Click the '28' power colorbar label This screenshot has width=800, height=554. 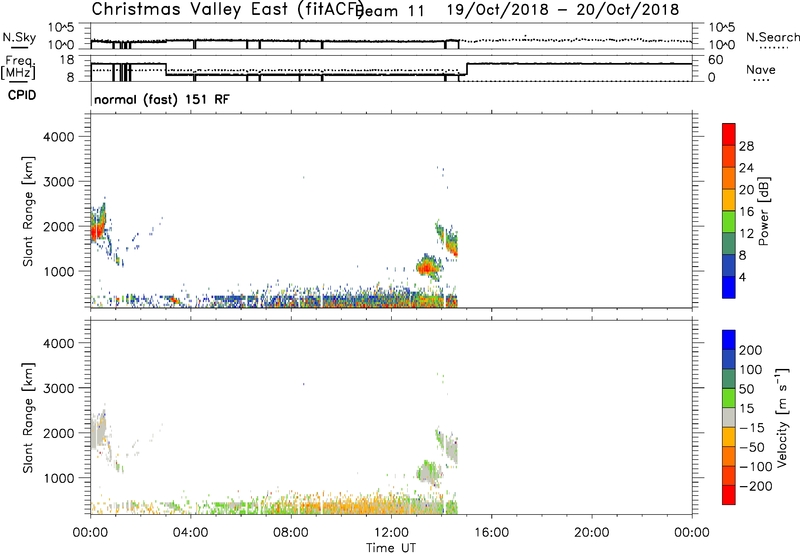pyautogui.click(x=746, y=146)
